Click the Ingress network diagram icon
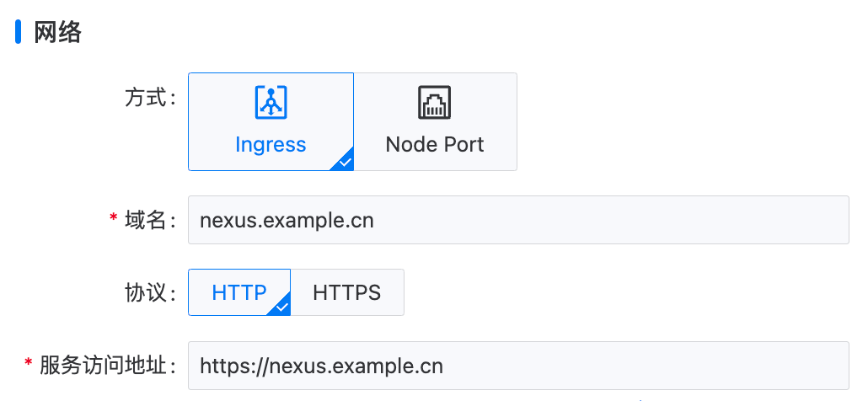This screenshot has width=868, height=401. [x=271, y=103]
